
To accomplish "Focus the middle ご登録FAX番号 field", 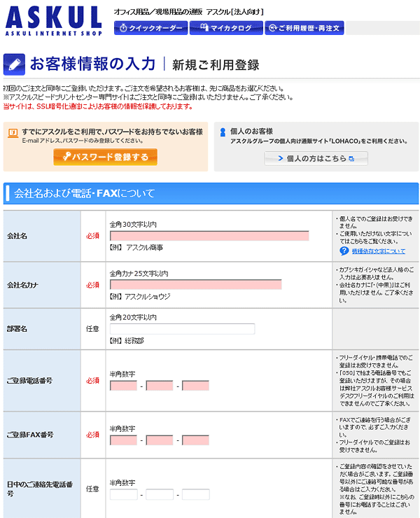I will tap(160, 440).
